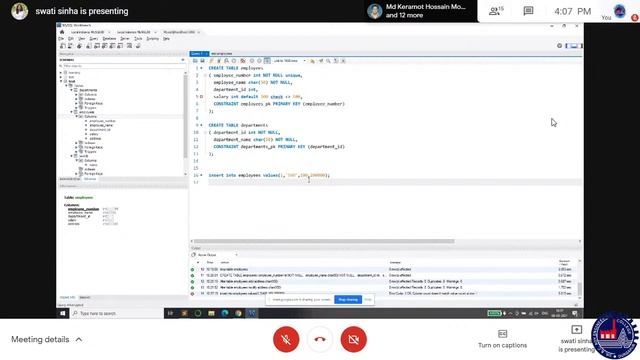Switch to the Schemas tab in Navigator
Image resolution: width=640 pixels, height=360 pixels.
point(90,179)
